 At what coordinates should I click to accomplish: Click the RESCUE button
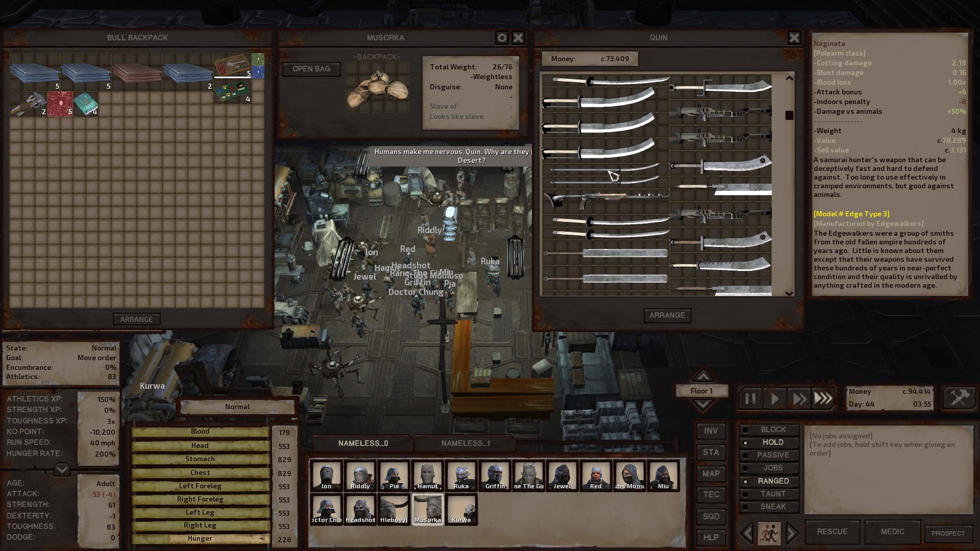[832, 532]
